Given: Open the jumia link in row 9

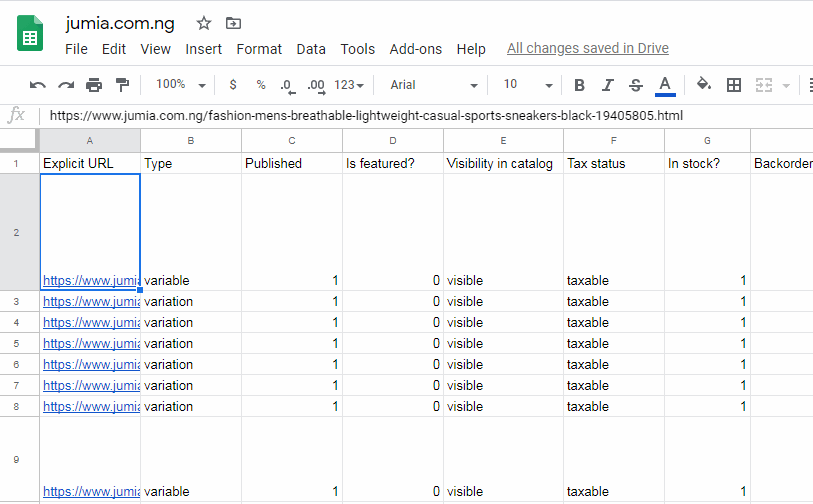Looking at the screenshot, I should point(91,492).
